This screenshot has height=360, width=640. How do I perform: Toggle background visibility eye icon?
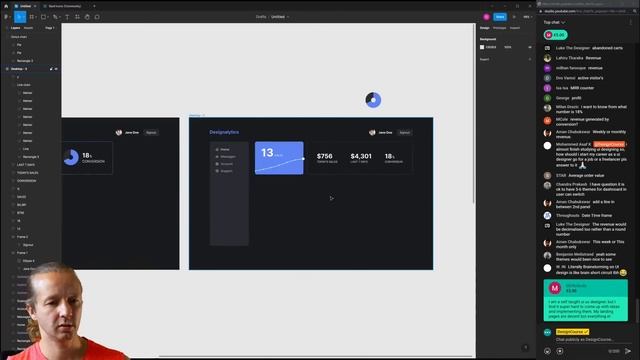point(530,47)
